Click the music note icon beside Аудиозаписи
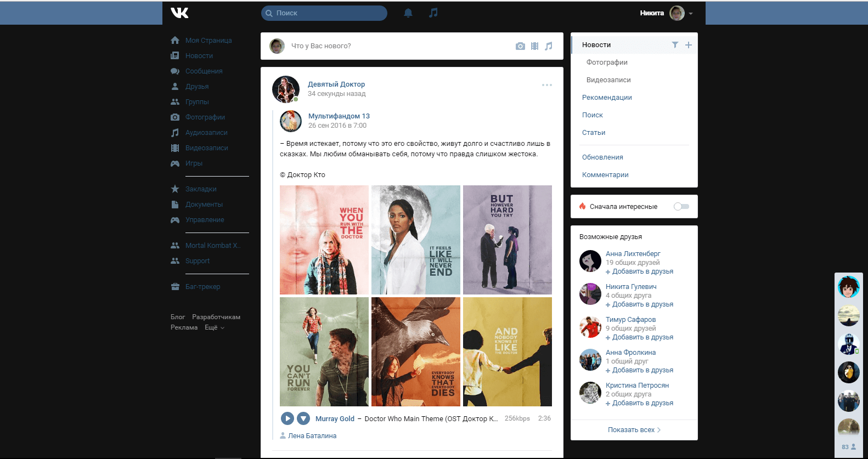The image size is (868, 459). click(175, 132)
